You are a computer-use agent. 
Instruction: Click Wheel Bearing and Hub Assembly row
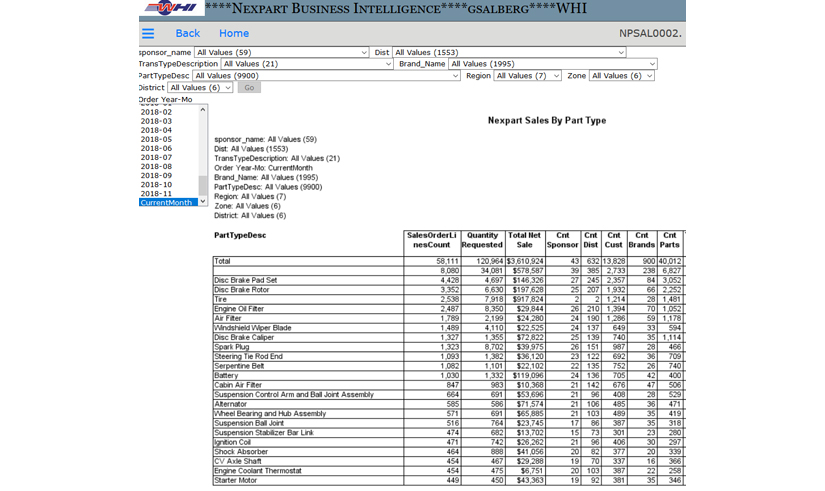(x=447, y=414)
